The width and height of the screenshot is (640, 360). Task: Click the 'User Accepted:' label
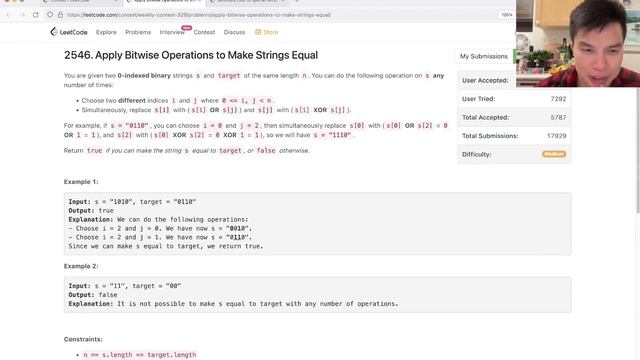tap(485, 80)
